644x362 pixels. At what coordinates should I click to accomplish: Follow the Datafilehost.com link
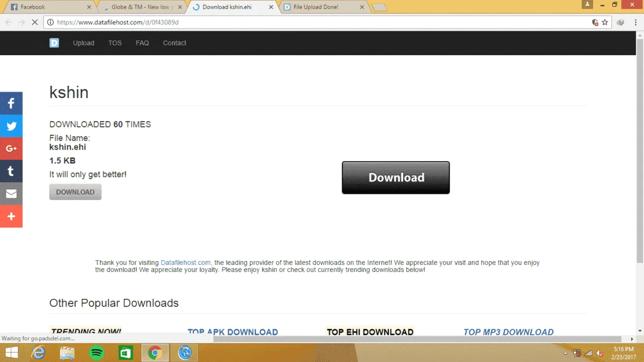(186, 263)
